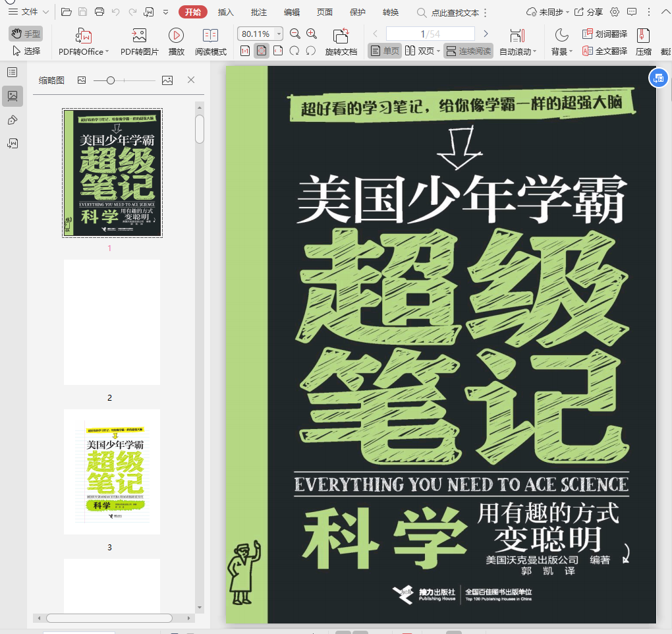The image size is (672, 634).
Task: Toggle the thumbnails sidebar panel
Action: [13, 96]
